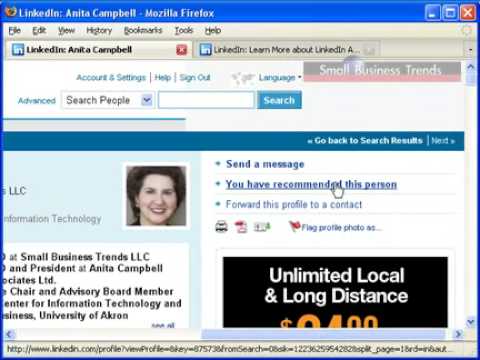
Task: Click the Help link near Sign Out
Action: pyautogui.click(x=163, y=78)
